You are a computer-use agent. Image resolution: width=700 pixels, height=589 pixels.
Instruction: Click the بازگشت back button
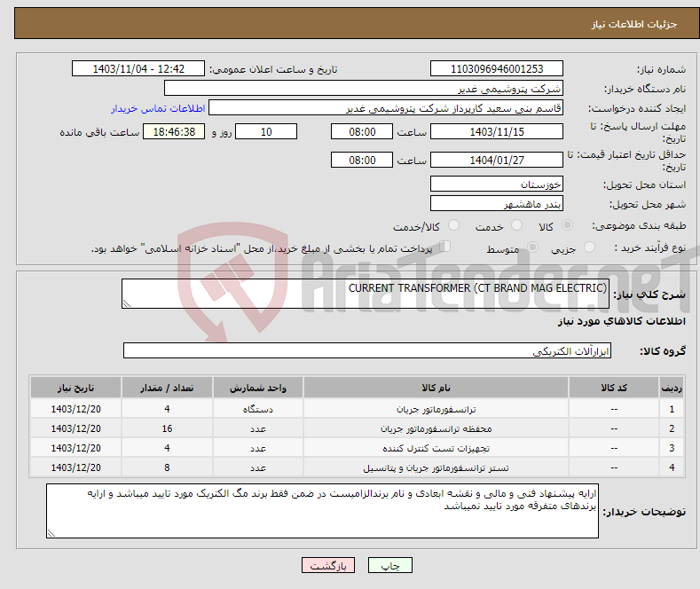coord(328,565)
